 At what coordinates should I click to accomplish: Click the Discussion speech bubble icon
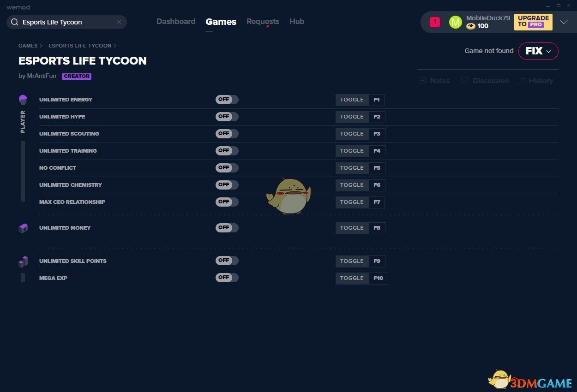[x=464, y=80]
